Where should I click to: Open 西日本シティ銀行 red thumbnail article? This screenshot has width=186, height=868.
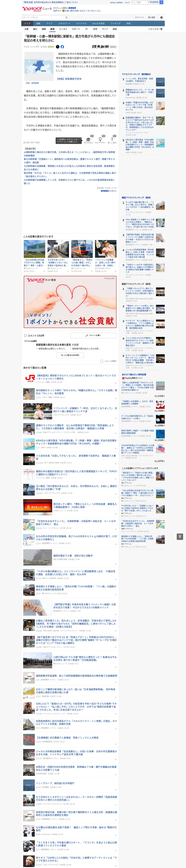(38, 507)
